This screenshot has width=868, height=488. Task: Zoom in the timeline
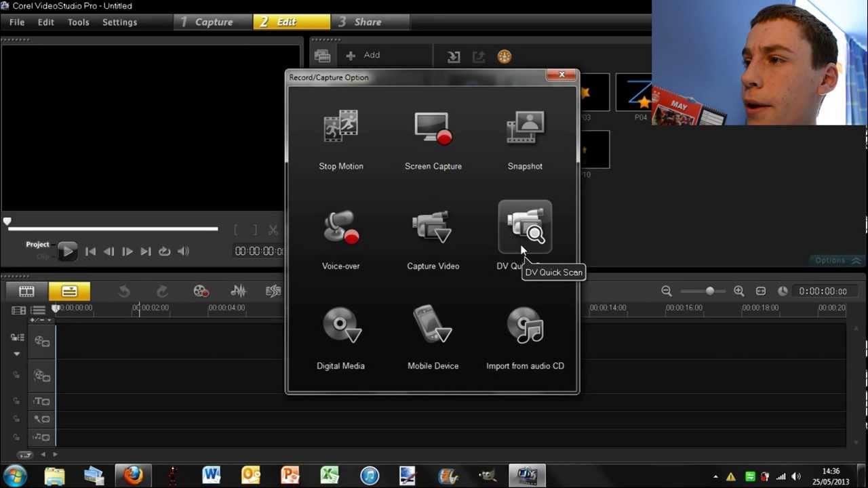[x=738, y=291]
